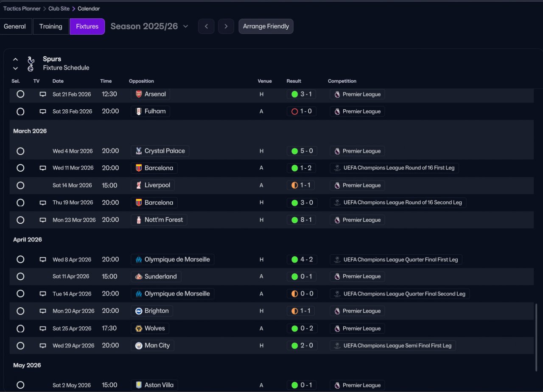This screenshot has width=543, height=392.
Task: Open the 8 - 1 result against Nott'm Forest
Action: [302, 220]
